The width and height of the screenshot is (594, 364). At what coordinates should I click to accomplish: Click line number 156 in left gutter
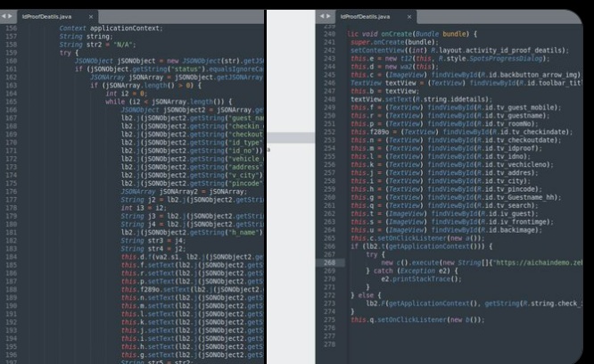click(x=12, y=28)
